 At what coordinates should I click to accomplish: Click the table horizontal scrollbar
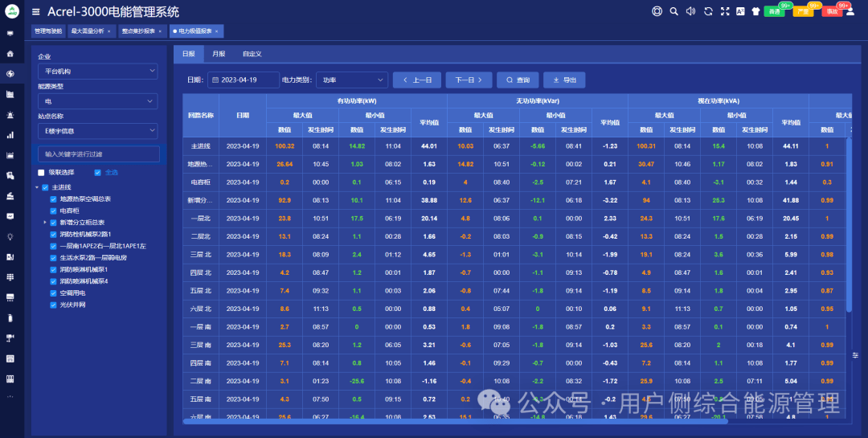pyautogui.click(x=455, y=421)
